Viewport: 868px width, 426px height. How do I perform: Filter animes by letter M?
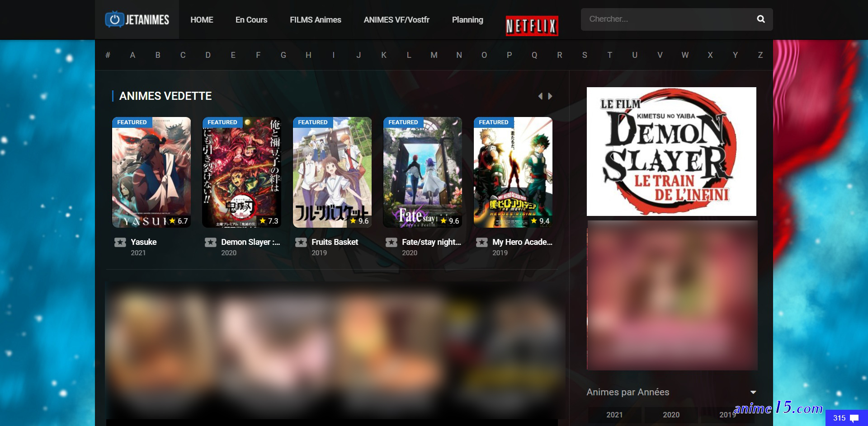(434, 55)
